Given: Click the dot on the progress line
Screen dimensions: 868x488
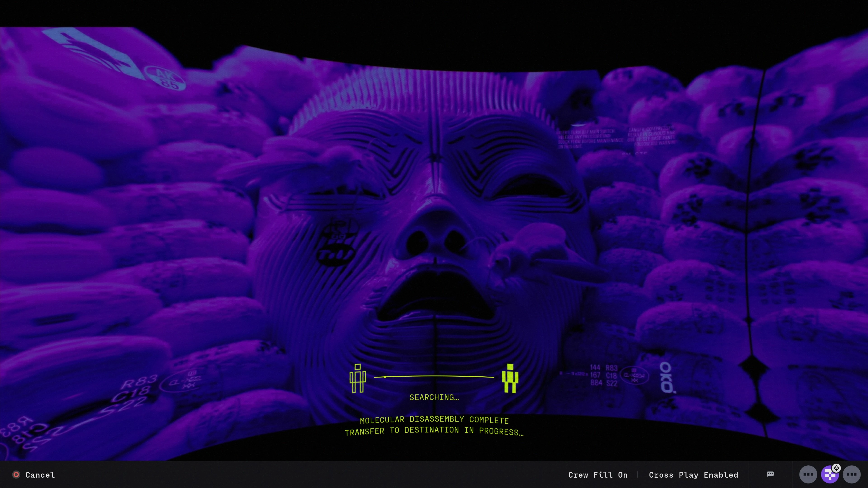Looking at the screenshot, I should point(385,377).
